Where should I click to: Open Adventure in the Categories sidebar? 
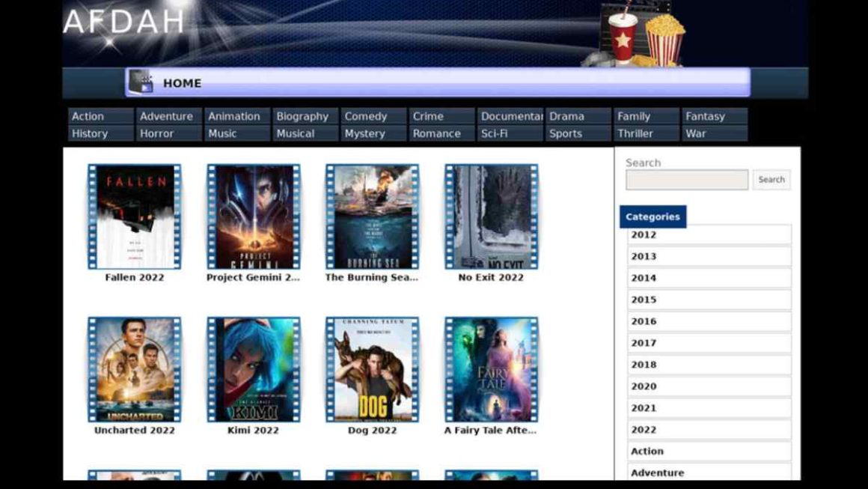tap(709, 472)
